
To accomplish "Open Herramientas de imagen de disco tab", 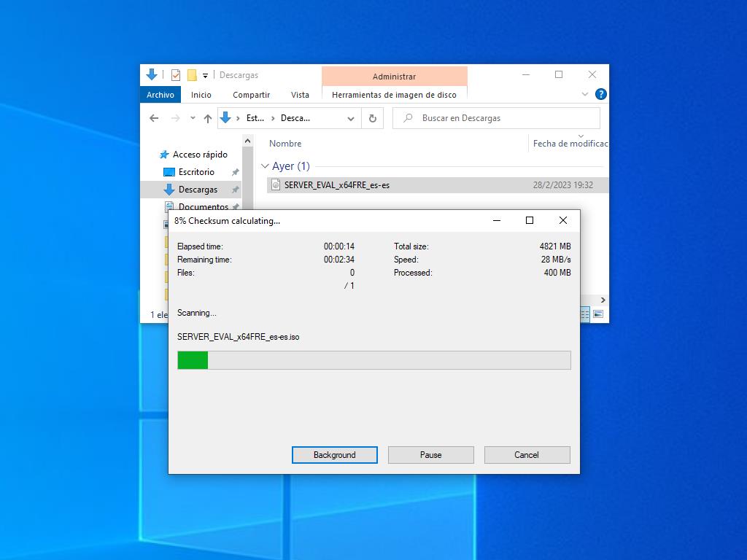I will (394, 95).
